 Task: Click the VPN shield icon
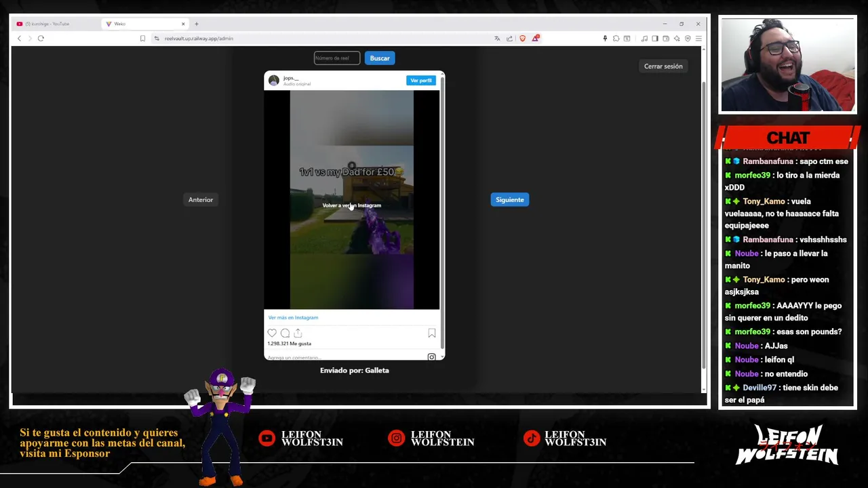(688, 39)
